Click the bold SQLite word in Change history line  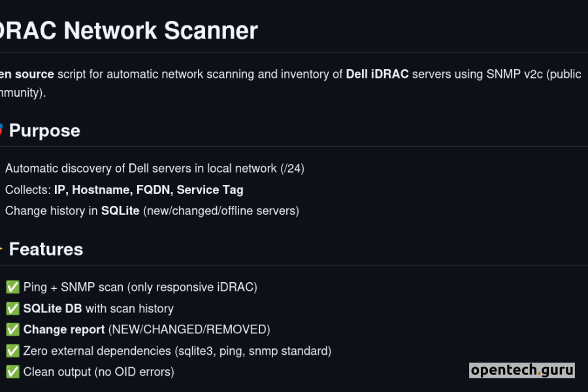coord(120,211)
